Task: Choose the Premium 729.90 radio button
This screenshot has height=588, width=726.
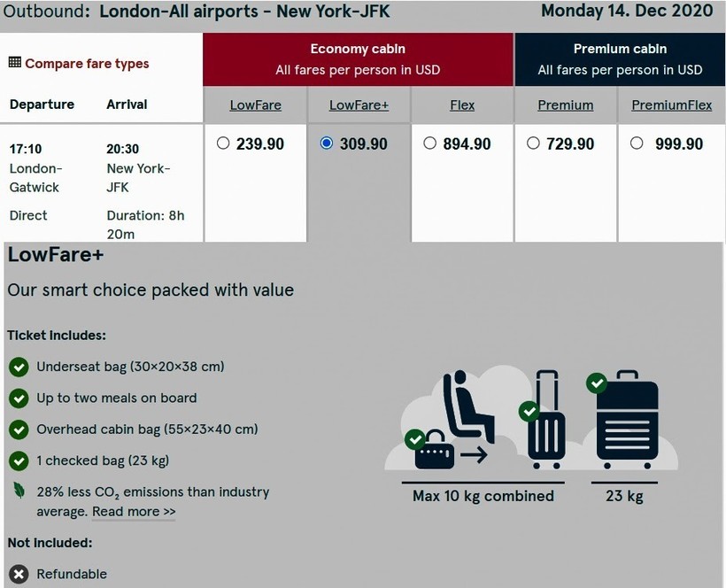Action: (x=533, y=143)
